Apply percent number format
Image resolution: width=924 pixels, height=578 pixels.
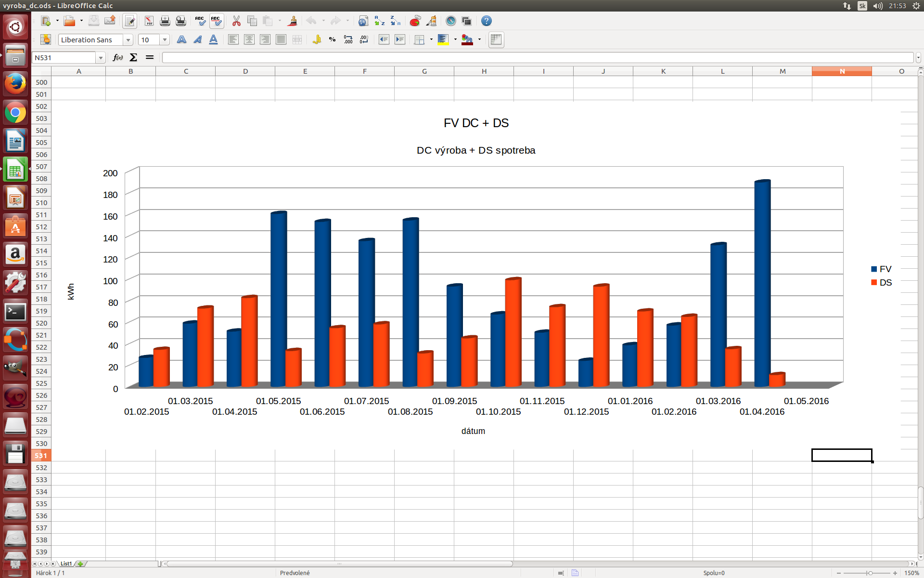(x=332, y=39)
